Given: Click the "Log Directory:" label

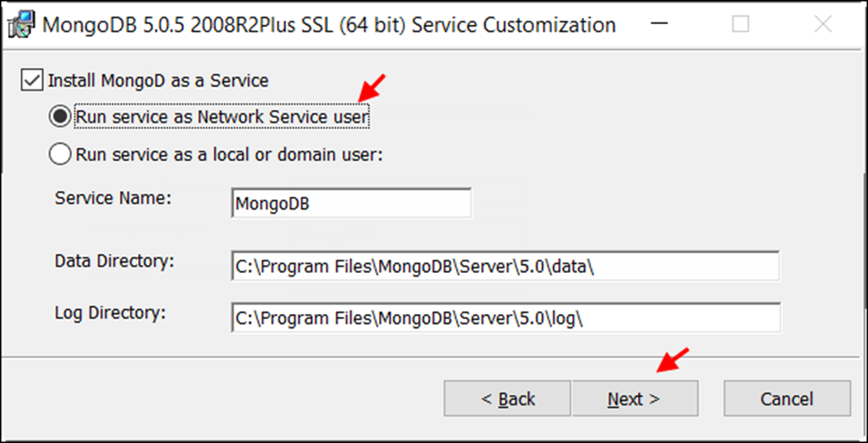Looking at the screenshot, I should click(110, 314).
